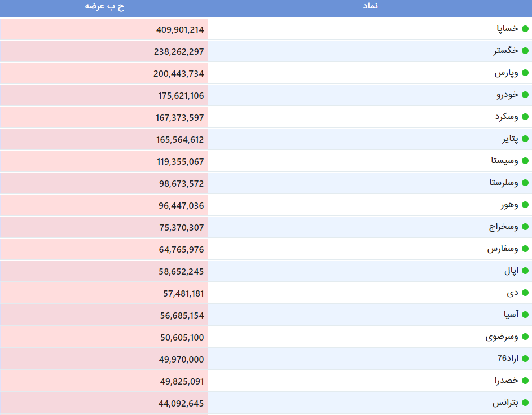Sort by the نماد column header
The image size is (532, 415).
pyautogui.click(x=370, y=7)
